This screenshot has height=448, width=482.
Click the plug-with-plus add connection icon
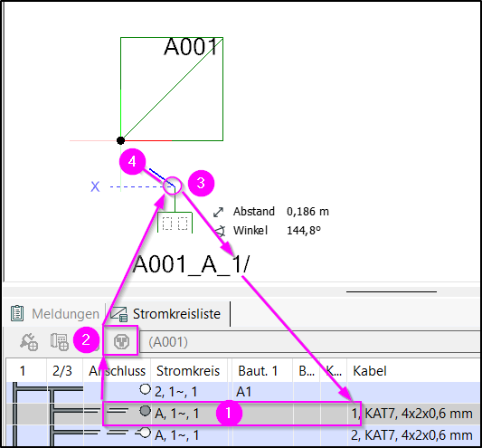[29, 341]
